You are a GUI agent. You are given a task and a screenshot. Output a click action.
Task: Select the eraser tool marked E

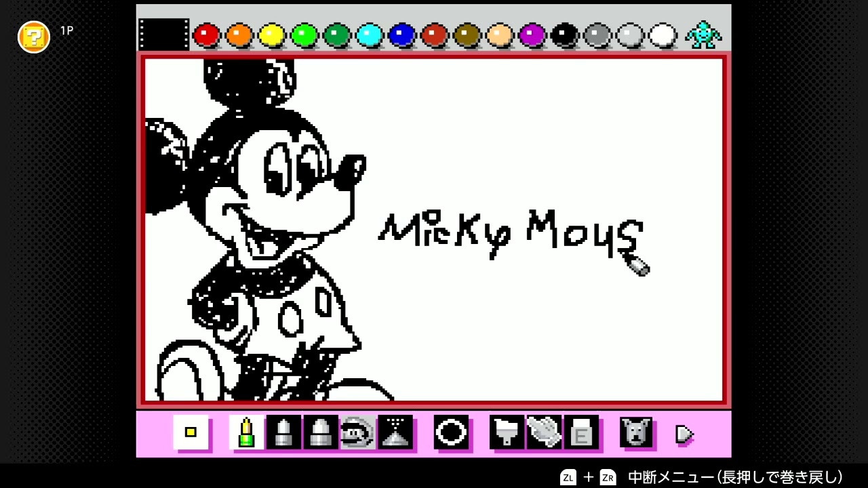tap(581, 432)
